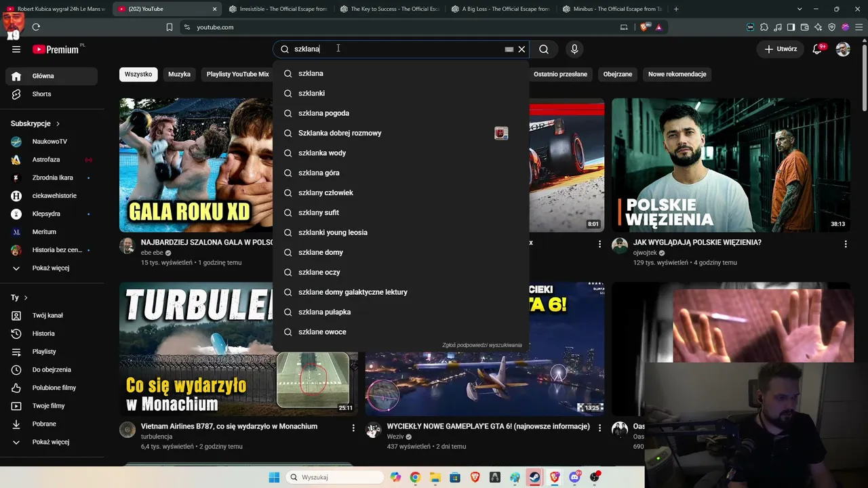
Task: Pick the 'szklany sufit' suggestion
Action: click(401, 213)
